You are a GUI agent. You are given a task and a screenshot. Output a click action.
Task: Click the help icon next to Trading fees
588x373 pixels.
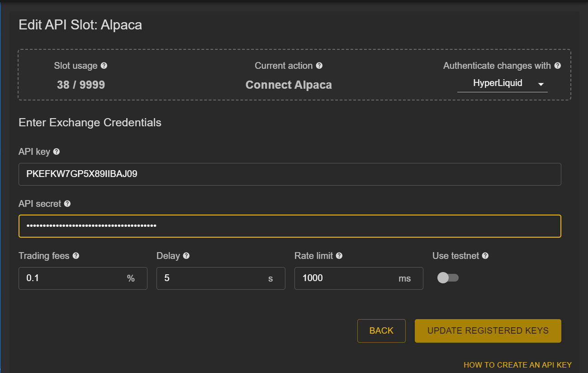(76, 256)
